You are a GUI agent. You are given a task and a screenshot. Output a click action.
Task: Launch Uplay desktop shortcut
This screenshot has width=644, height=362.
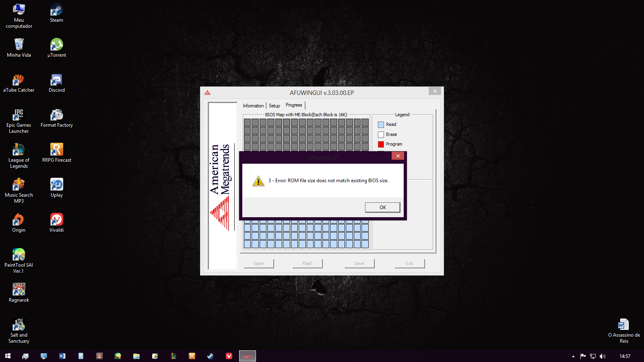pyautogui.click(x=56, y=188)
